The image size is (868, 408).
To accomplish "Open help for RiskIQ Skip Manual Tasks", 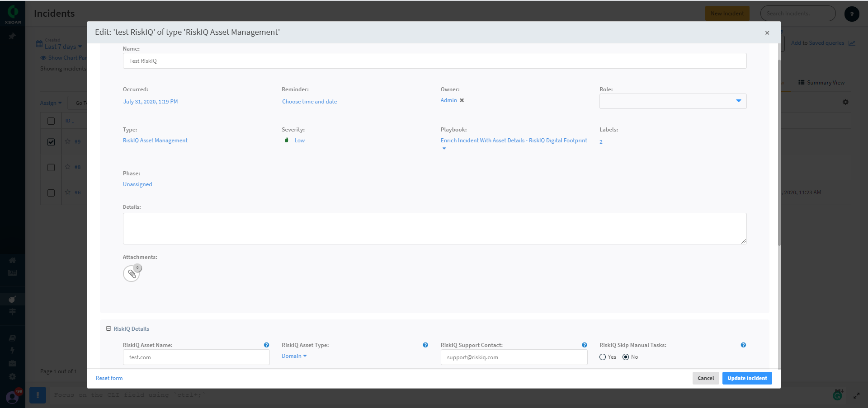I will [x=743, y=345].
